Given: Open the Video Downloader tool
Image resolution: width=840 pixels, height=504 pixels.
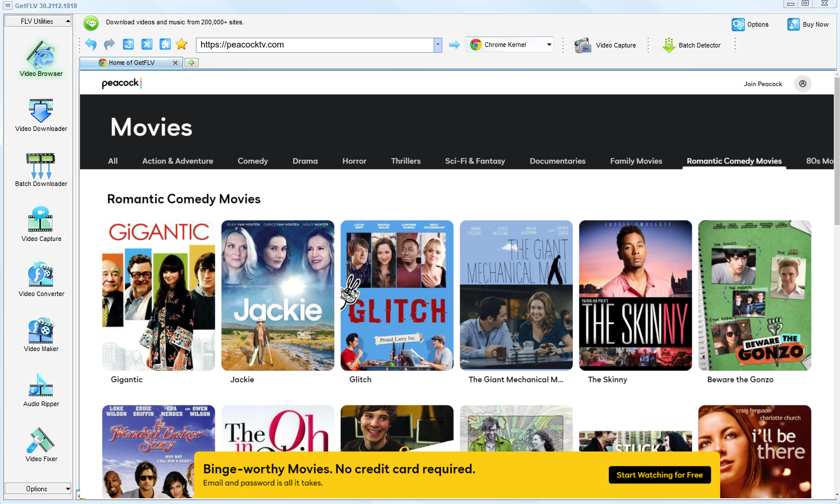Looking at the screenshot, I should 41,114.
